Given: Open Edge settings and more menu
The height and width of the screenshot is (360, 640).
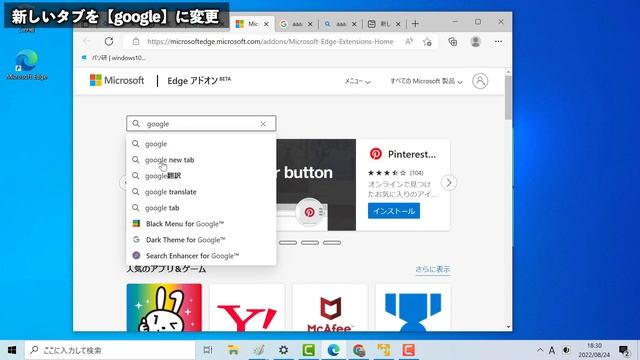Looking at the screenshot, I should click(498, 41).
